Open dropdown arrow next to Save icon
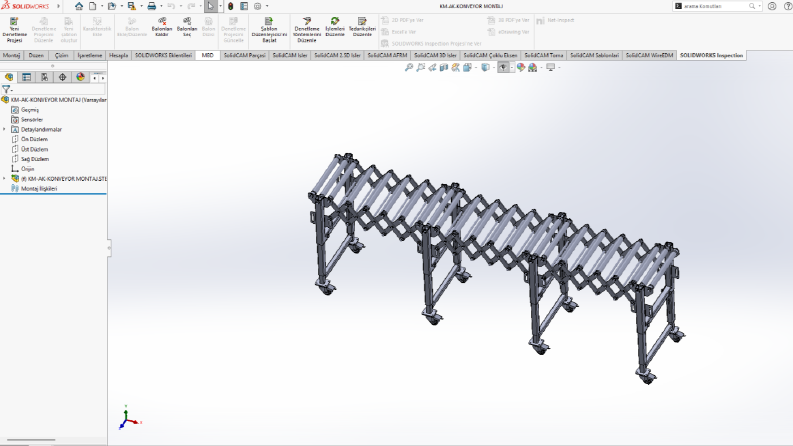 141,6
